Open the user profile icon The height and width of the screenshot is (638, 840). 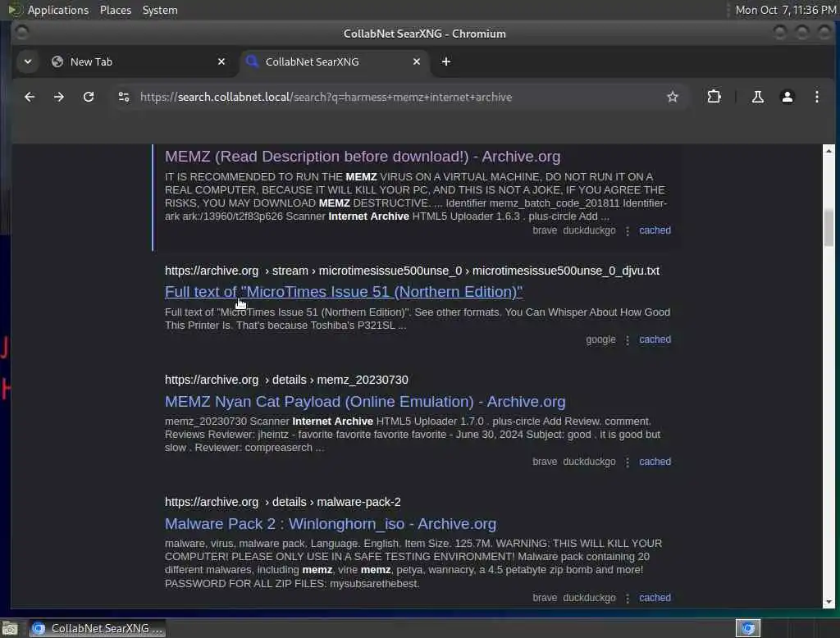(787, 97)
